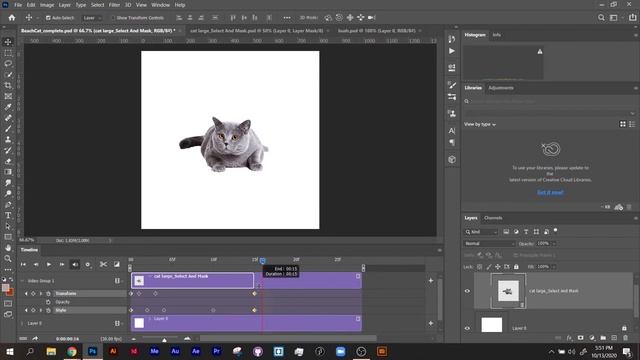Add a layer style with fx icon

pyautogui.click(x=569, y=338)
